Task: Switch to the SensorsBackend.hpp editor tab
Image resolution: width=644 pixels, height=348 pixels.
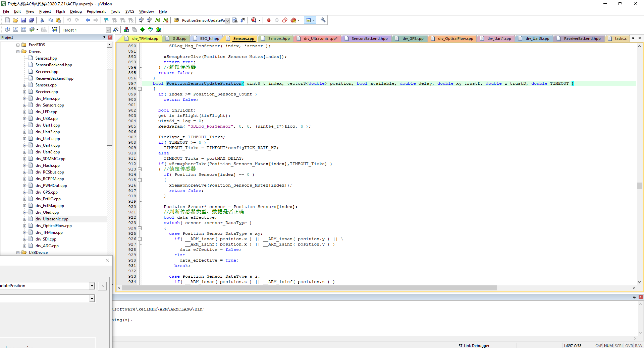Action: pos(369,39)
